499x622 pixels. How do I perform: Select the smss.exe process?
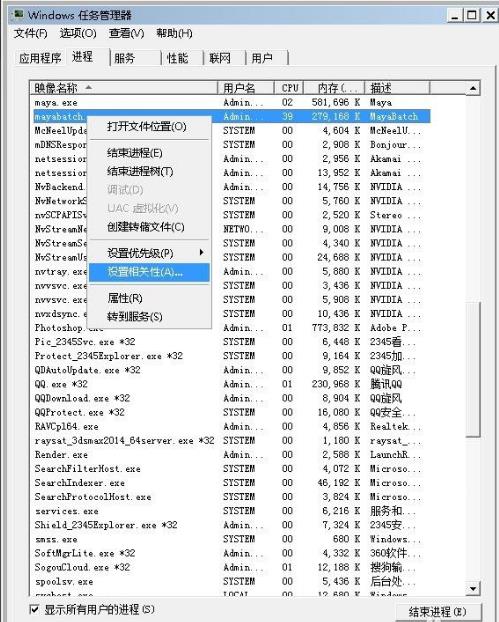(230, 539)
